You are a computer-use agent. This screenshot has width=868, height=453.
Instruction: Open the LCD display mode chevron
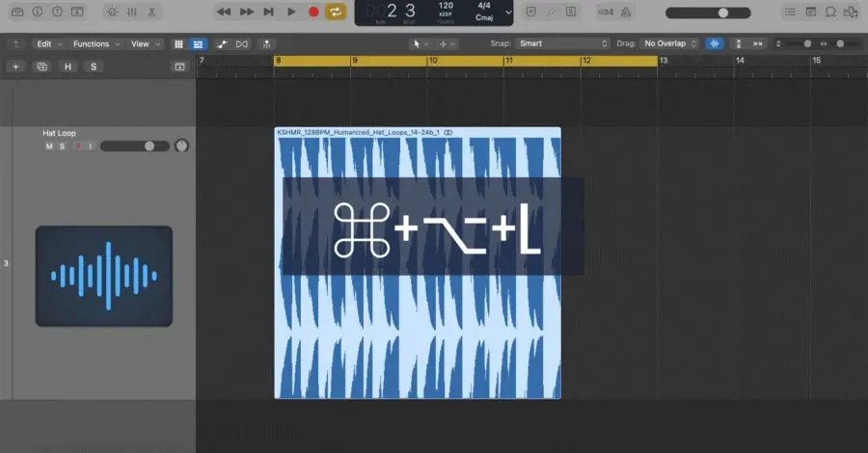(x=508, y=13)
